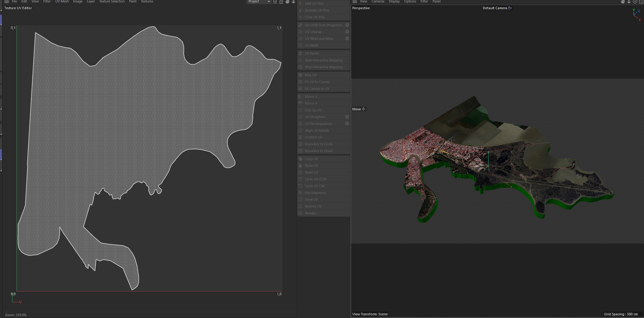This screenshot has width=644, height=318.
Task: Open UV Unwrap settings gear
Action: (x=347, y=32)
